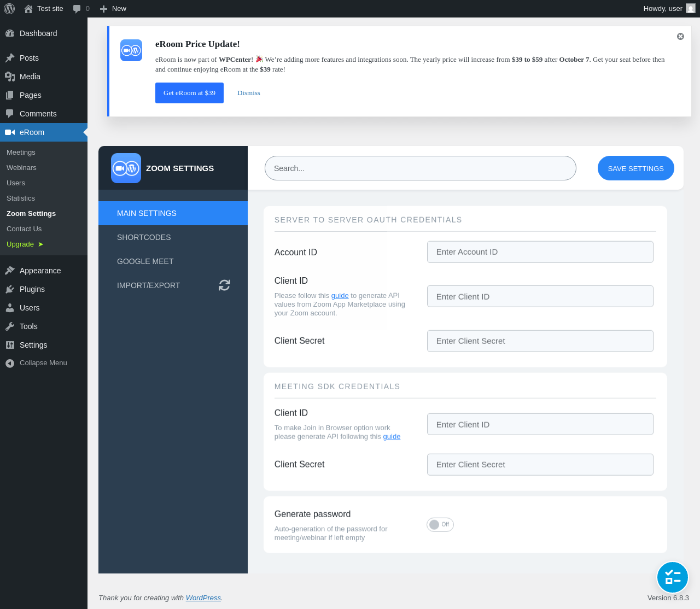Focus the Enter Account ID field

[x=540, y=252]
